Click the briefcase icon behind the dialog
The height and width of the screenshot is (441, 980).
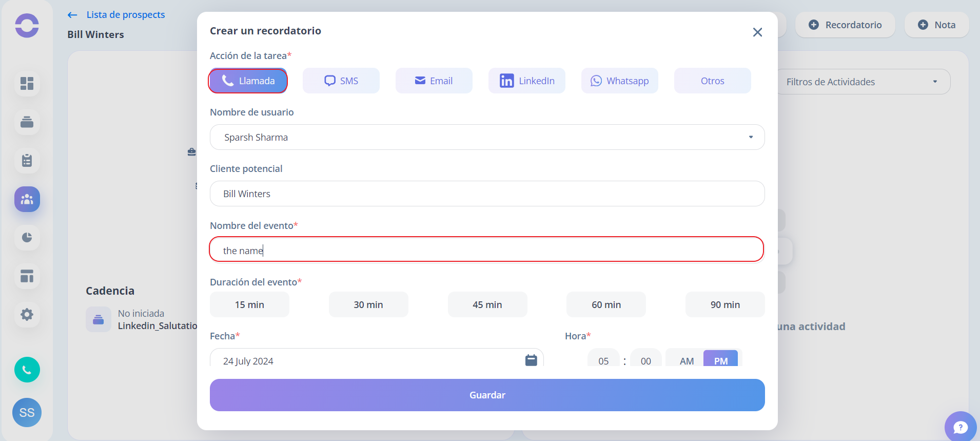(192, 152)
